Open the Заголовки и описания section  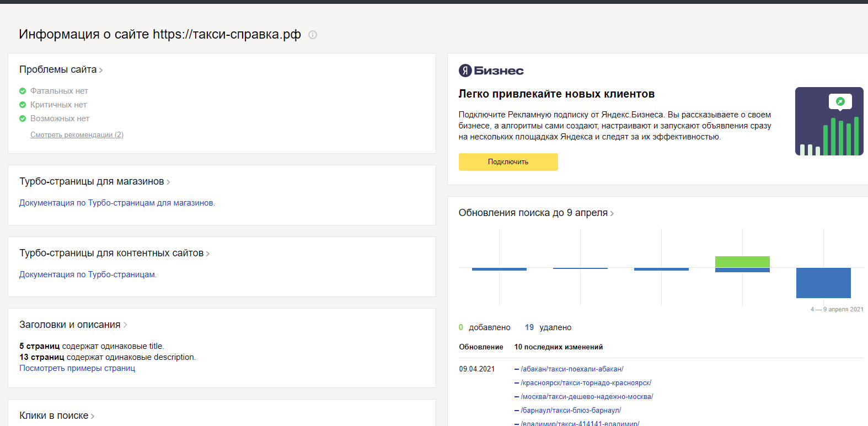[73, 325]
